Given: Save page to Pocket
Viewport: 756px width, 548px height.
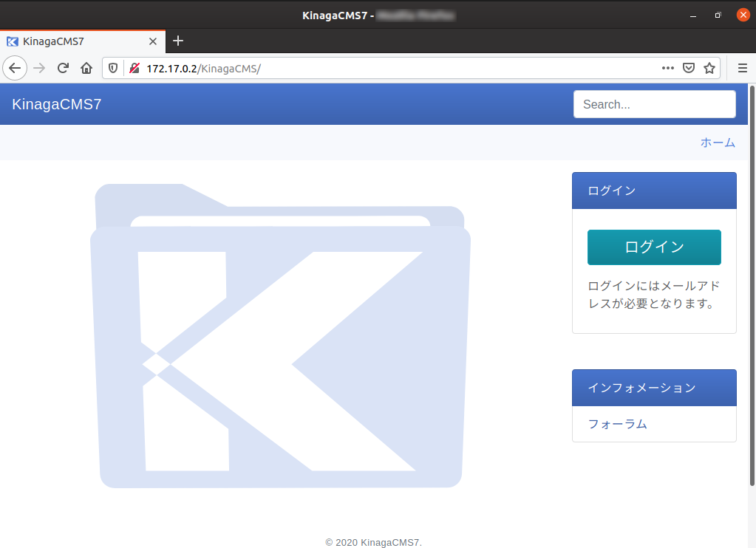Looking at the screenshot, I should 688,68.
